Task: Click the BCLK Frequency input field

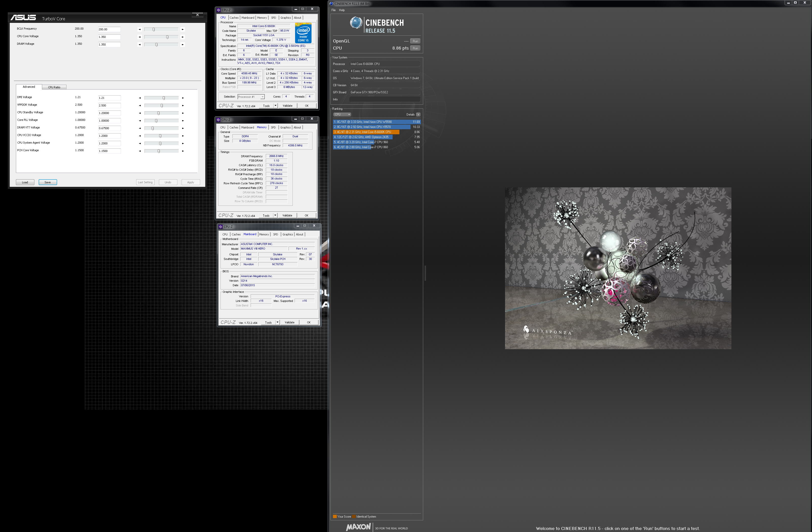Action: (x=109, y=29)
